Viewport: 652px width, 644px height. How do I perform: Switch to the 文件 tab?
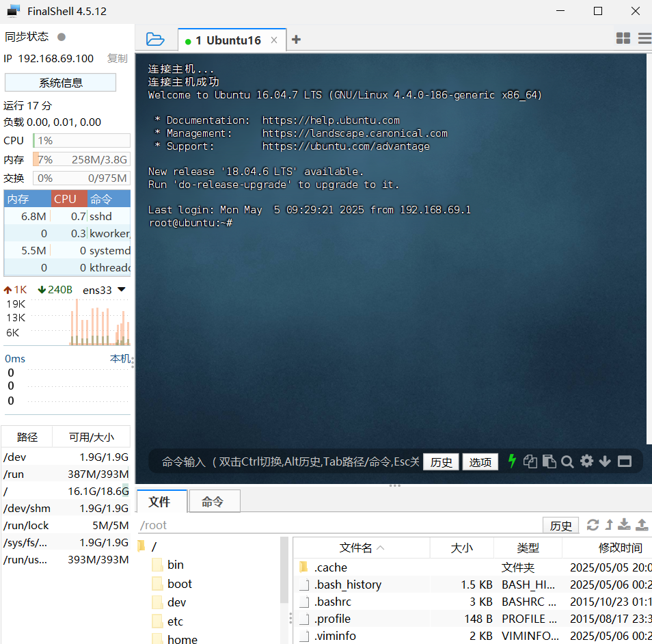click(162, 502)
